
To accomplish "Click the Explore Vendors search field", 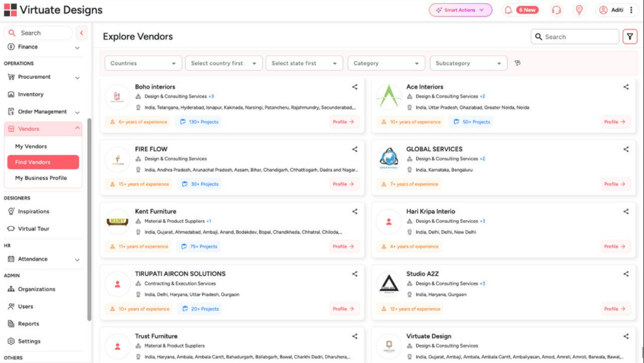I will tap(575, 36).
